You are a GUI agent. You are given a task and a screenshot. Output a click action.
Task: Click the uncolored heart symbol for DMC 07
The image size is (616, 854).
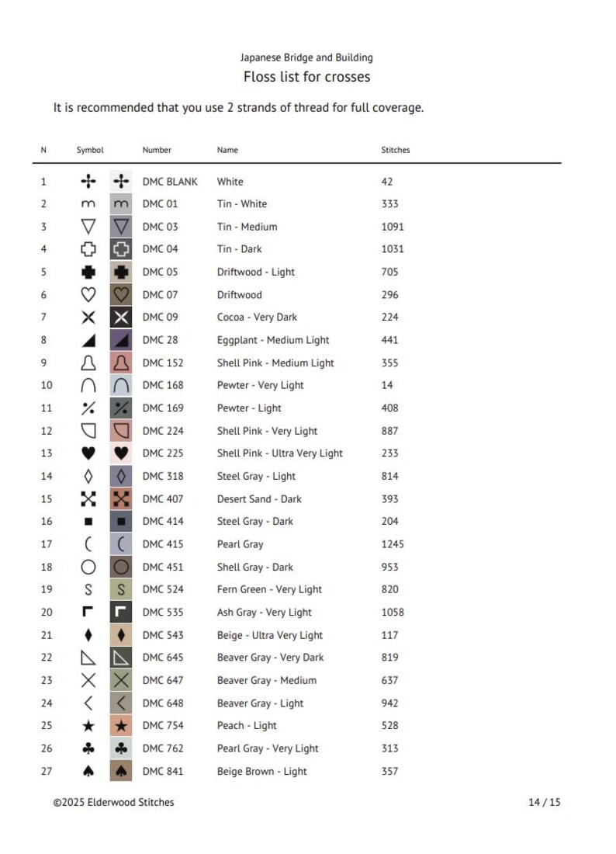(x=88, y=295)
